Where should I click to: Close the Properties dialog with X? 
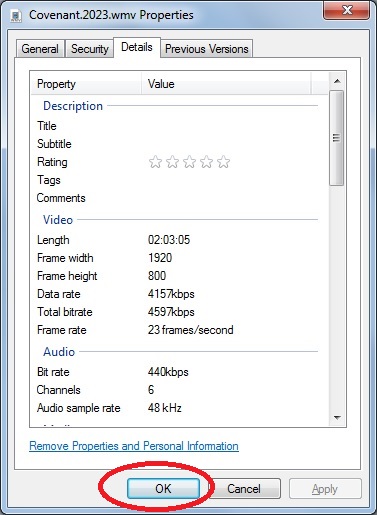click(347, 10)
